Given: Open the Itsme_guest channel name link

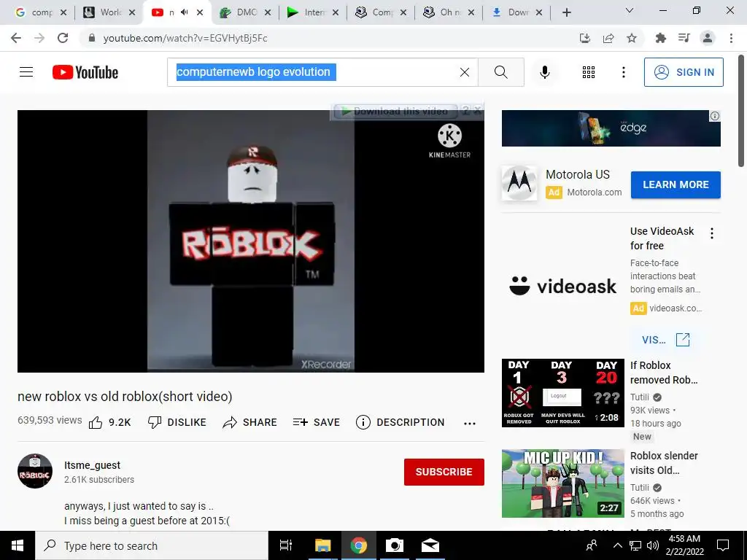Looking at the screenshot, I should click(x=92, y=465).
